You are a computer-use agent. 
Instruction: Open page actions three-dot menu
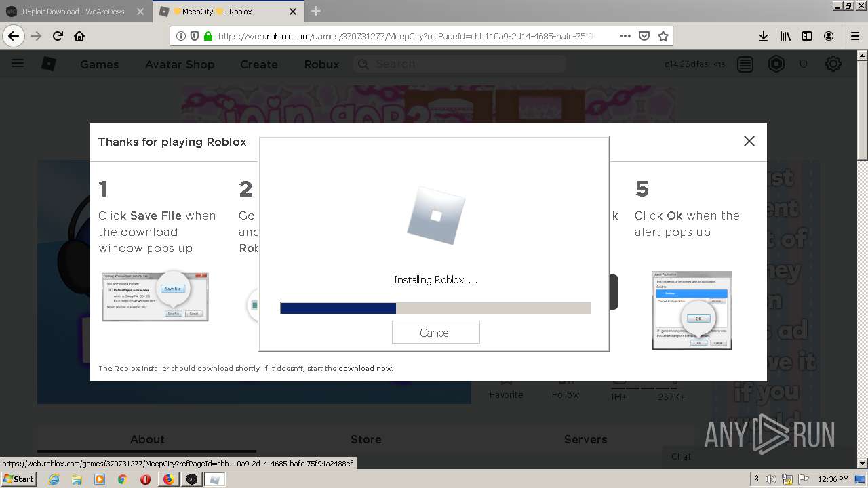coord(625,36)
